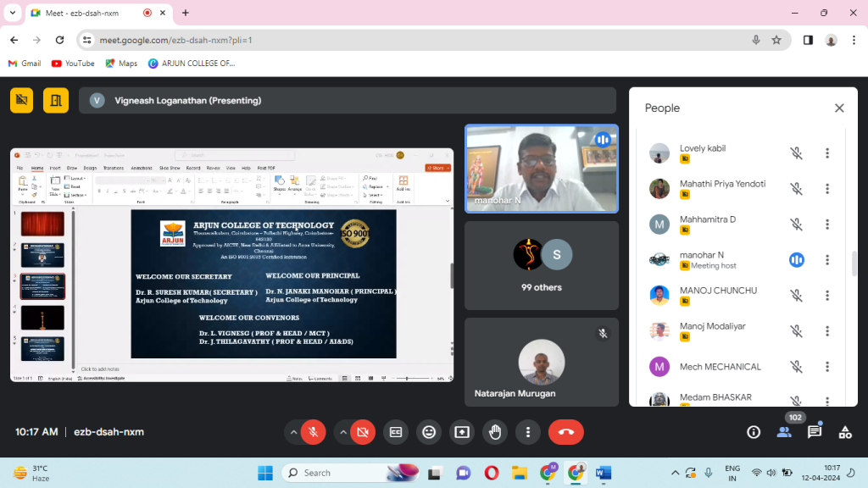Expand audio settings arrow beside the mic button
This screenshot has height=488, width=868.
[293, 432]
